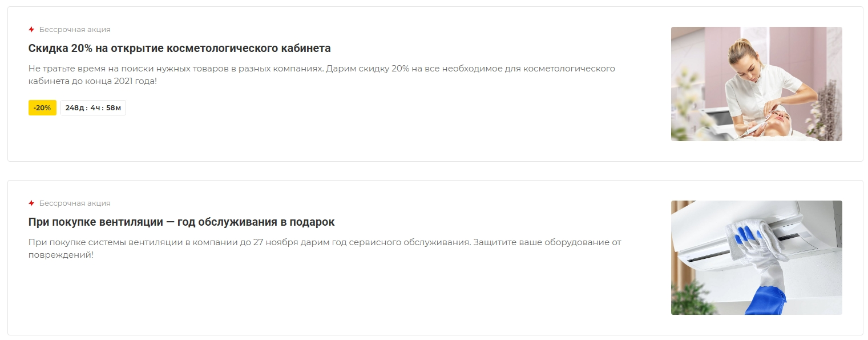Click the ventilation service description text
The image size is (868, 340).
tap(325, 249)
